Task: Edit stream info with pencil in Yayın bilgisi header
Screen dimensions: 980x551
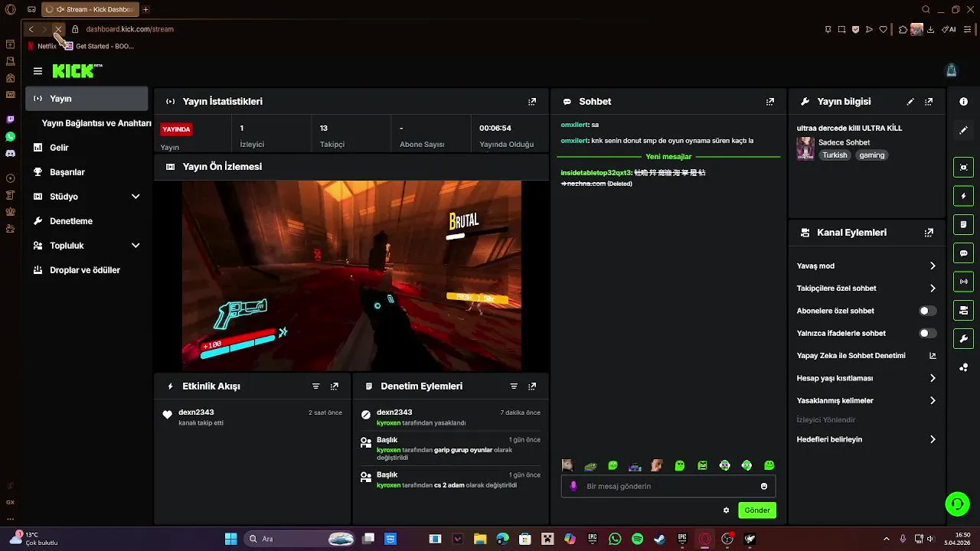Action: [x=910, y=102]
